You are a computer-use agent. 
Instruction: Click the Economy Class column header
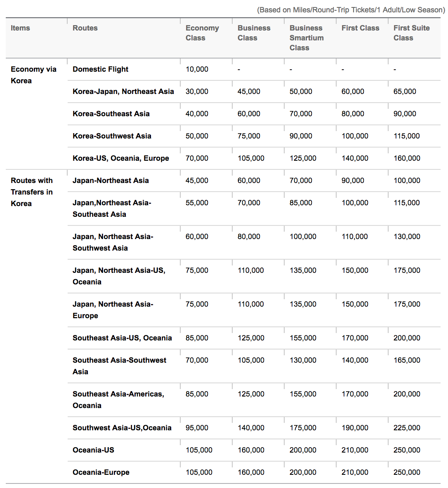click(202, 33)
